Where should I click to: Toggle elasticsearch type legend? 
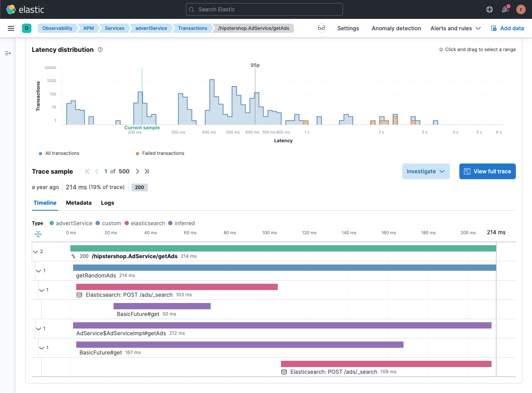pyautogui.click(x=145, y=223)
